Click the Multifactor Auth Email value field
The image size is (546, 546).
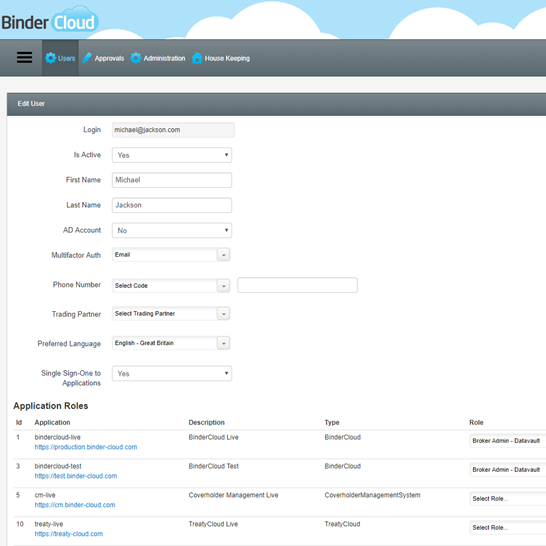tap(164, 255)
